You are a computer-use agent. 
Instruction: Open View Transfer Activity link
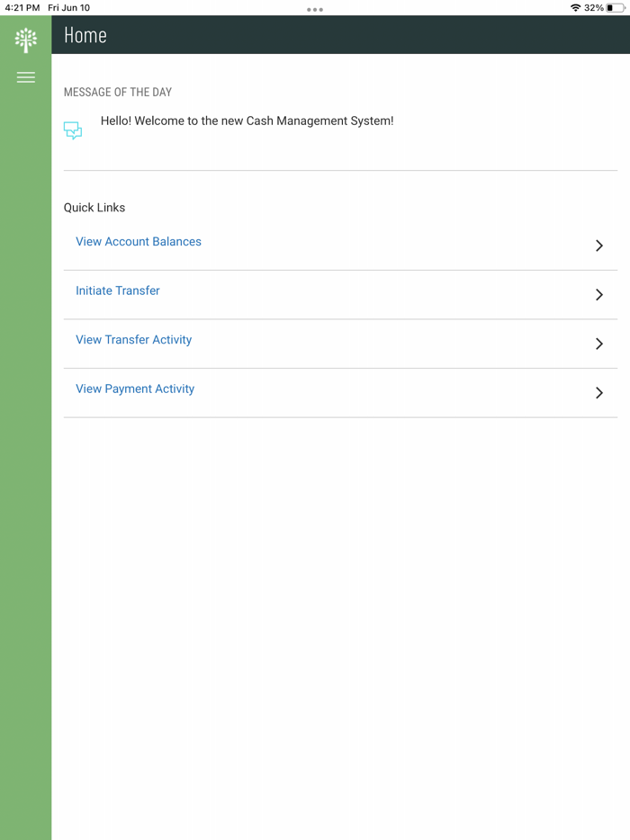point(133,340)
